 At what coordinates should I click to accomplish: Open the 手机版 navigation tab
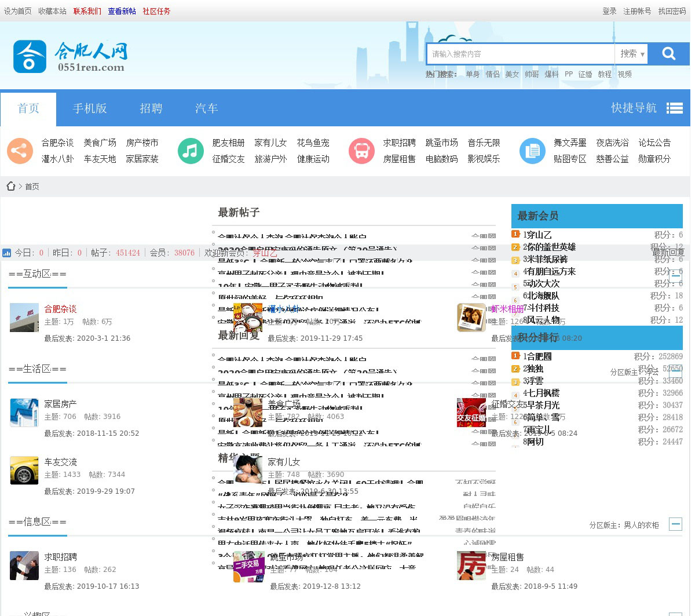[x=90, y=108]
